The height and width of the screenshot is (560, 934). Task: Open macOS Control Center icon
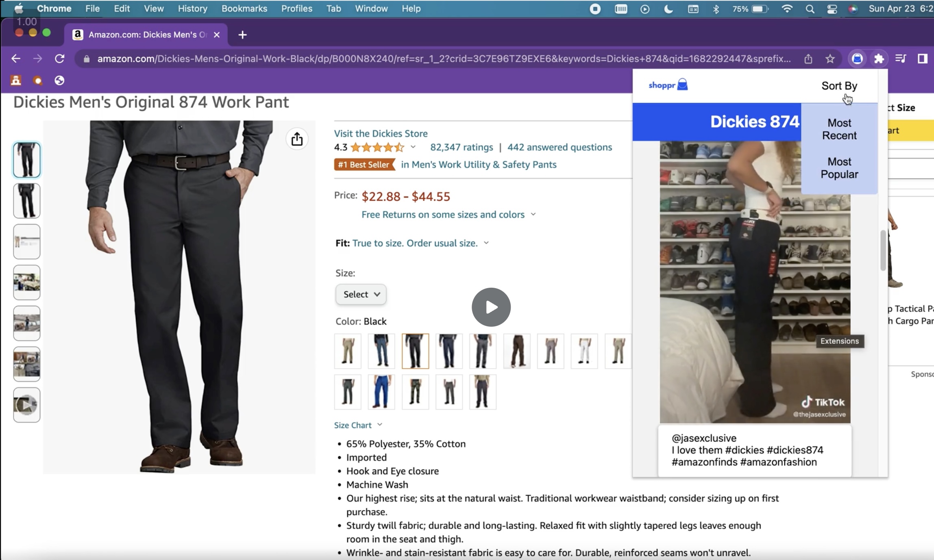[x=832, y=9]
